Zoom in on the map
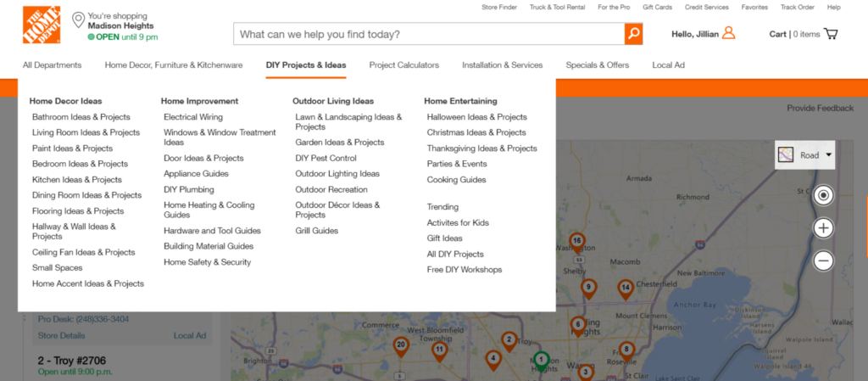 click(x=823, y=228)
